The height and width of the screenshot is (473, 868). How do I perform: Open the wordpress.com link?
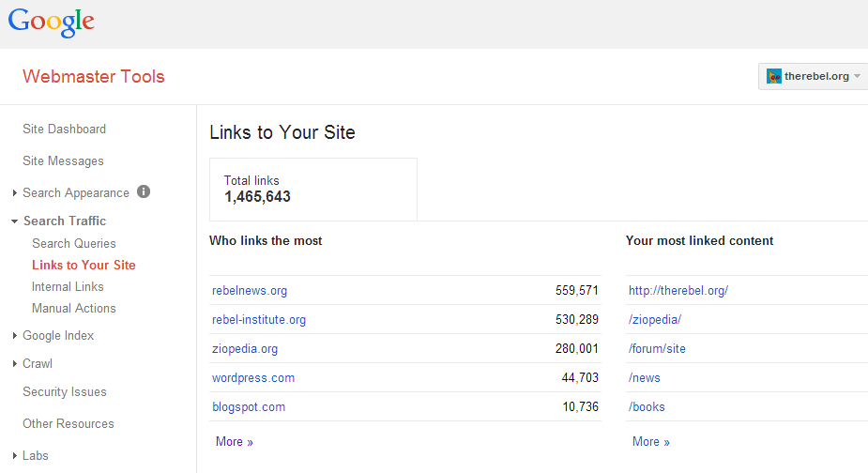[253, 377]
